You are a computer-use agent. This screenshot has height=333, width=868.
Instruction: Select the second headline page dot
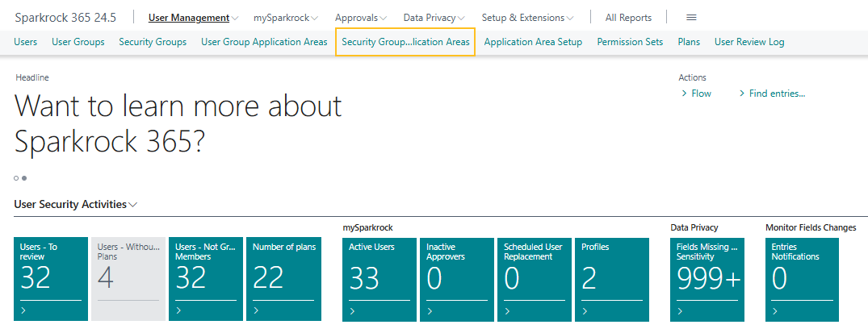coord(24,177)
